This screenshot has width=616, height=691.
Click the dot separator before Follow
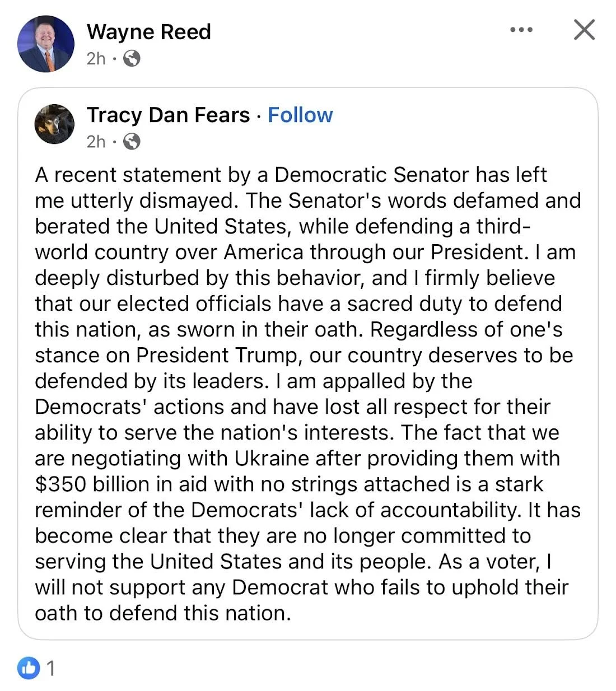259,116
